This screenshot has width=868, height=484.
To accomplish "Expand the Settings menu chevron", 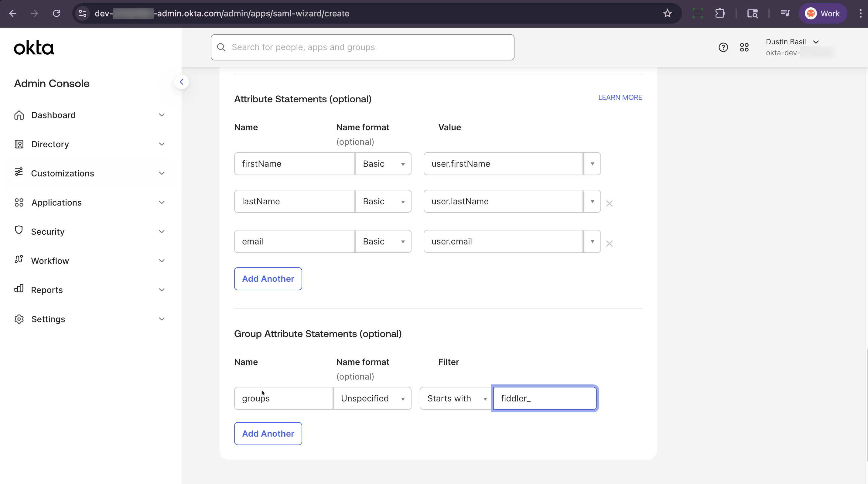I will pyautogui.click(x=162, y=319).
